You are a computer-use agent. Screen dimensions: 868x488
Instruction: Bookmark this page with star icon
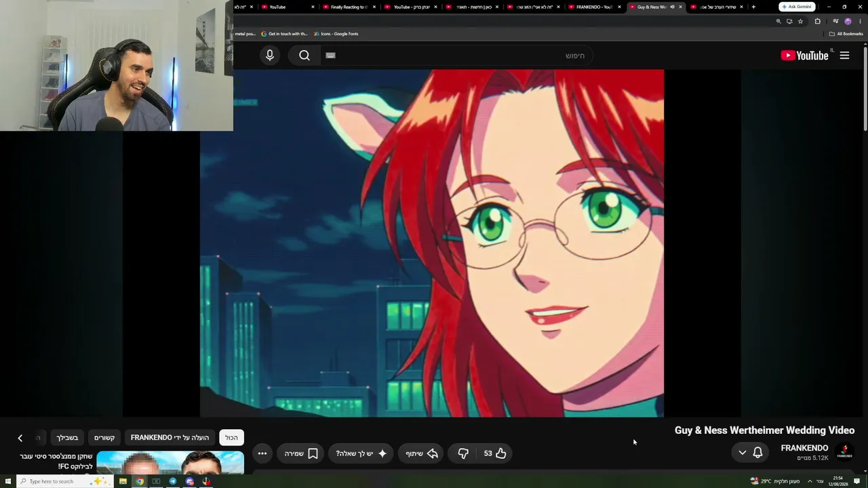point(800,21)
